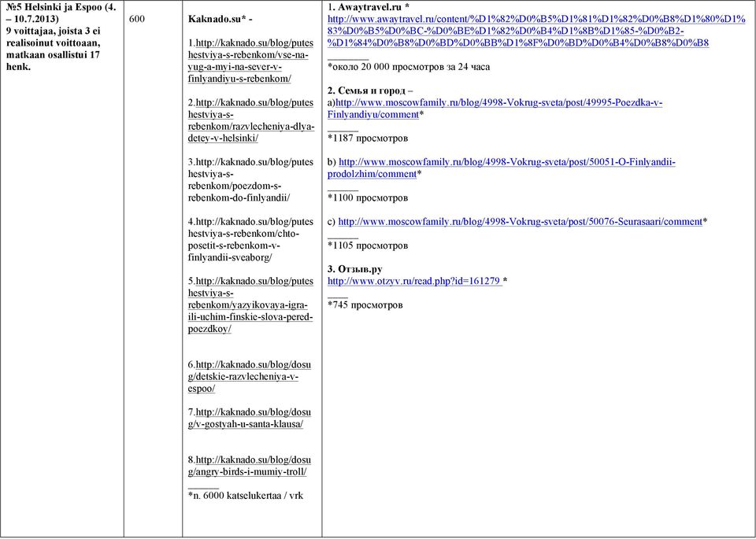756x539 pixels.
Task: Open the otzyv.ru read.php?id=161279 link
Action: pos(415,281)
